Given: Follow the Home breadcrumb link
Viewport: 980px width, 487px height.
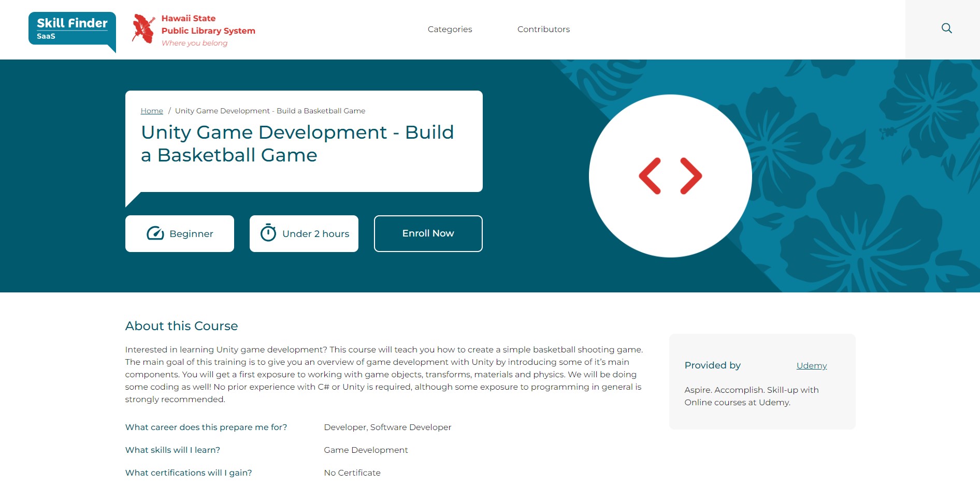Looking at the screenshot, I should tap(152, 111).
